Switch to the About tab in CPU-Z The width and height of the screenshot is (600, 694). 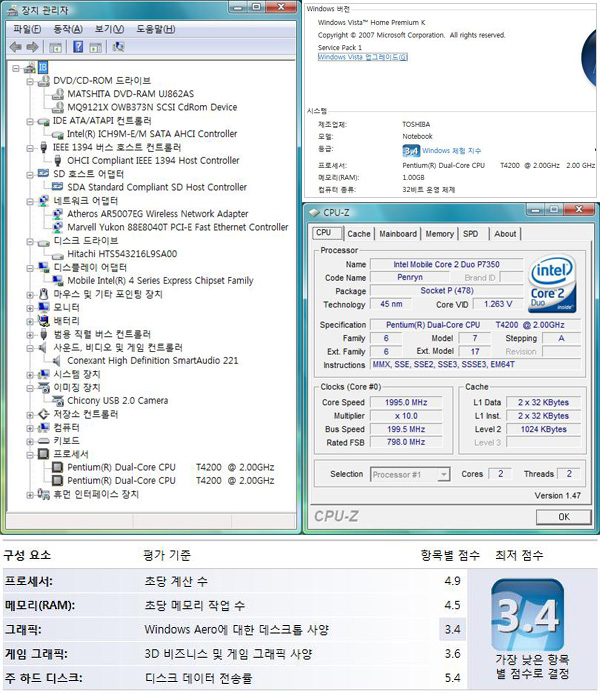point(505,234)
